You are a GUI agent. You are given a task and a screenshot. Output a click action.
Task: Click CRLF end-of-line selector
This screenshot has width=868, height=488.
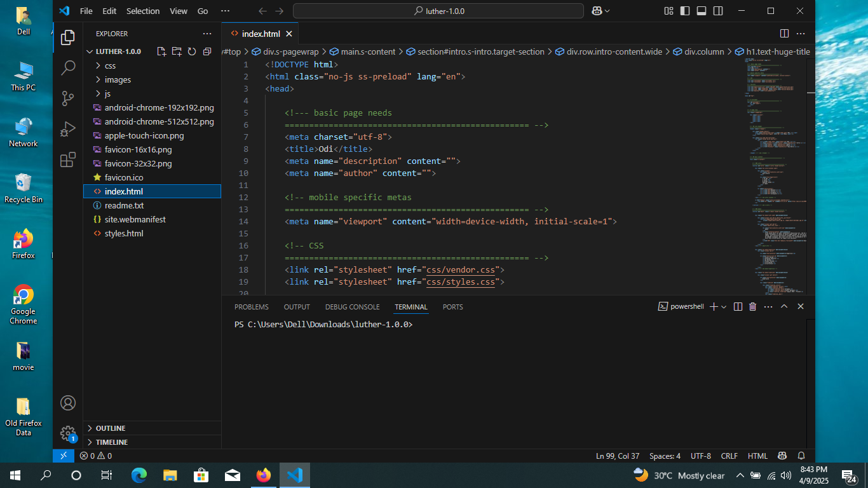coord(729,456)
